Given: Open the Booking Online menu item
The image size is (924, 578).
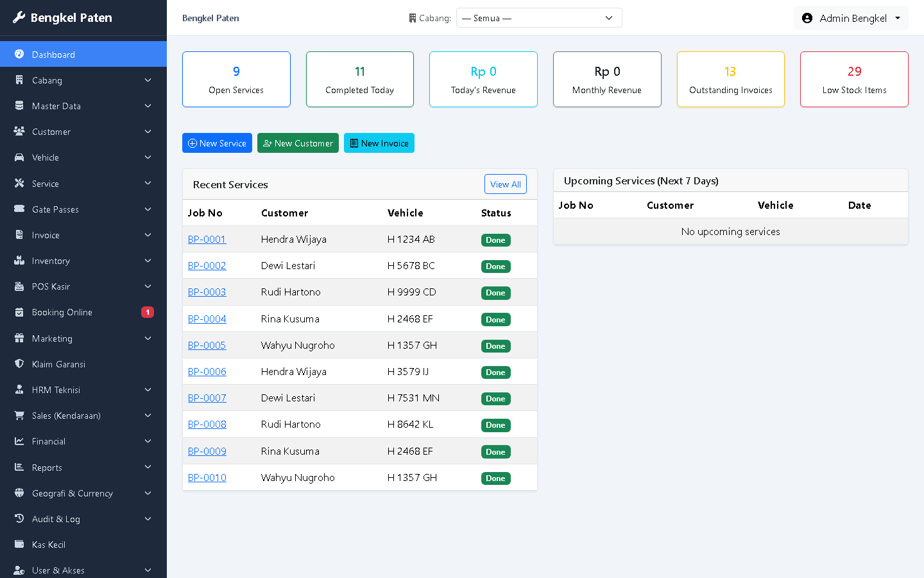Looking at the screenshot, I should (83, 312).
